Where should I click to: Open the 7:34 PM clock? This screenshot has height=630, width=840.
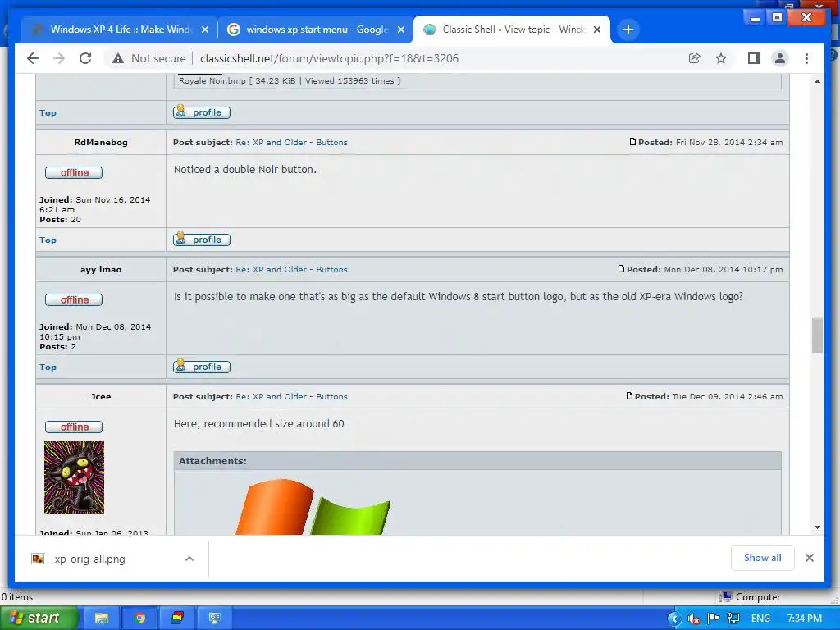click(x=805, y=619)
